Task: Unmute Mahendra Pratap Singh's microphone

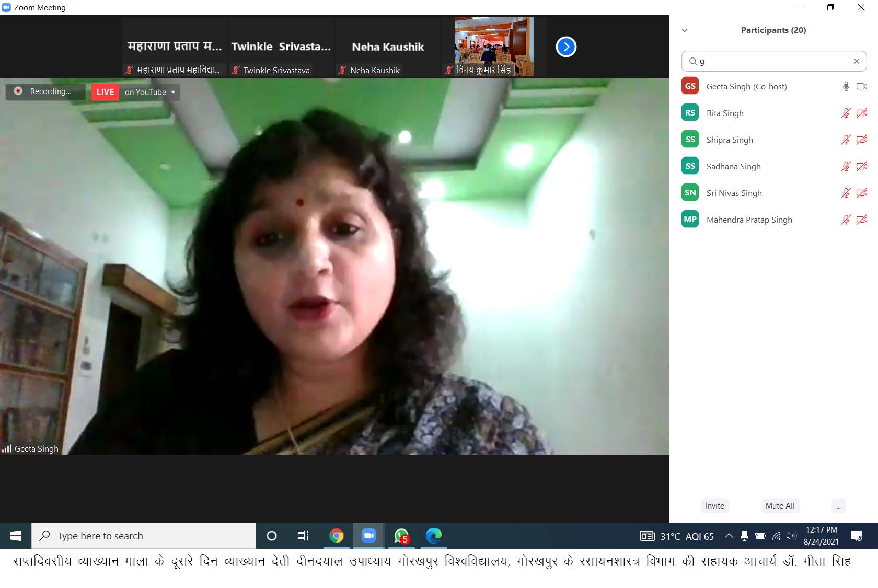Action: point(846,220)
